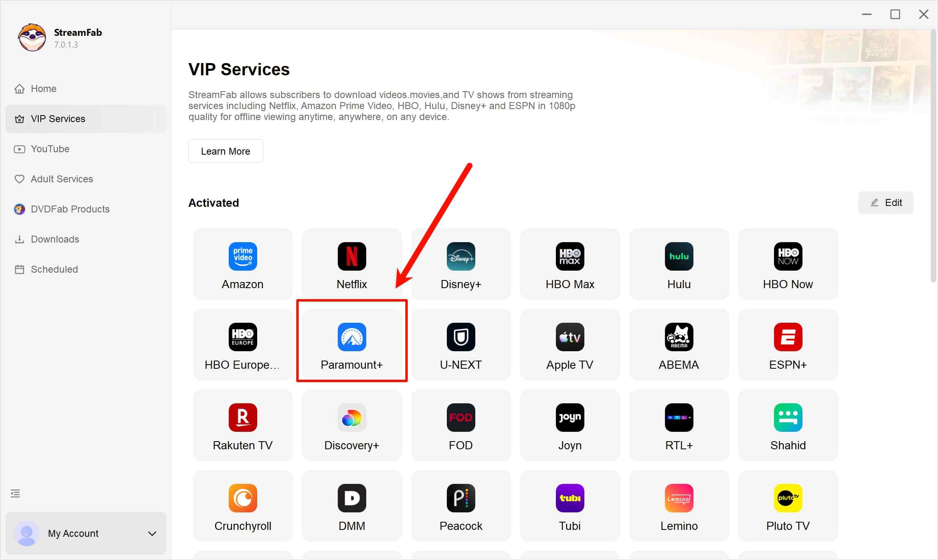Choose the Apple TV service
Viewport: 938px width, 560px height.
click(x=570, y=337)
